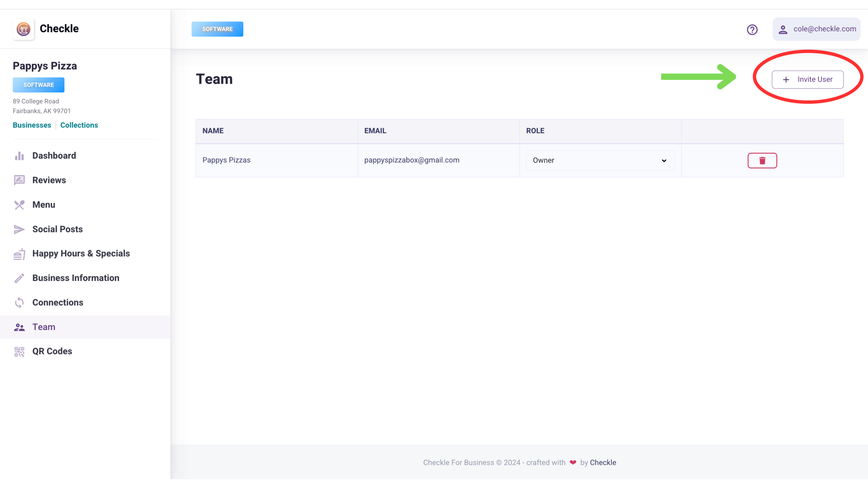Click the Reviews comment icon
868x488 pixels.
19,180
